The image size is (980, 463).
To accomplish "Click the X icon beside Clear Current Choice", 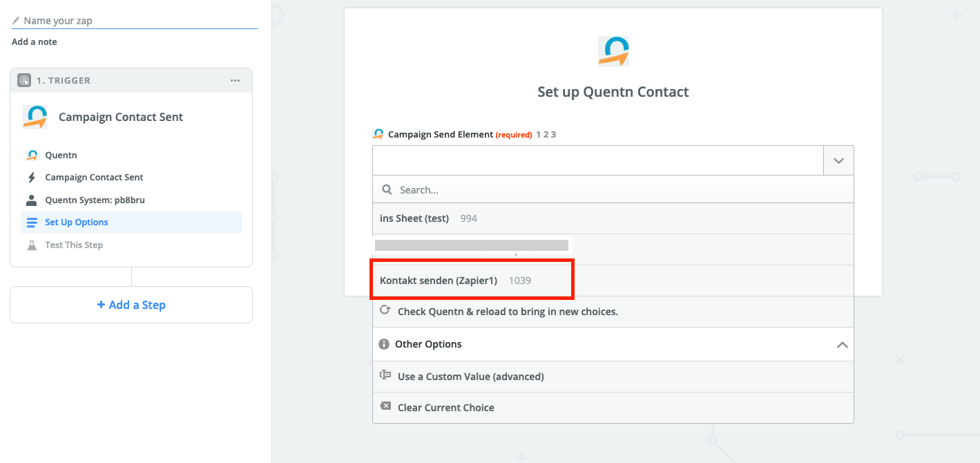I will click(x=385, y=407).
